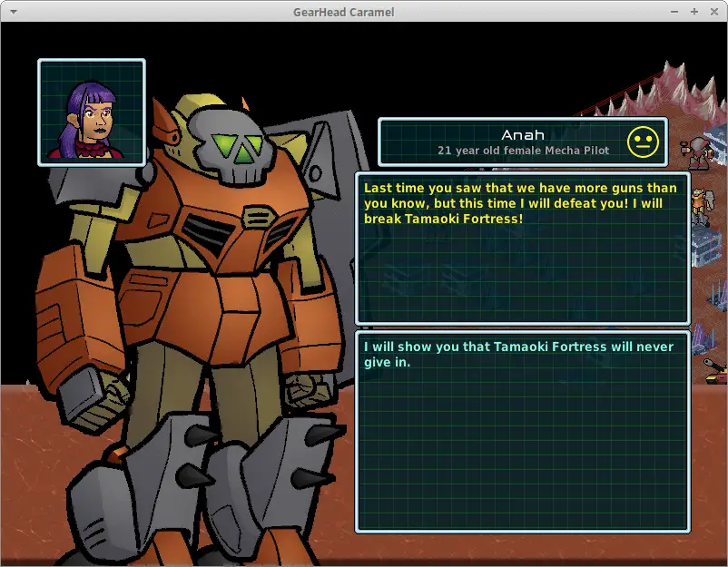Close the GearHead Caramel window
The height and width of the screenshot is (567, 728).
coord(714,12)
